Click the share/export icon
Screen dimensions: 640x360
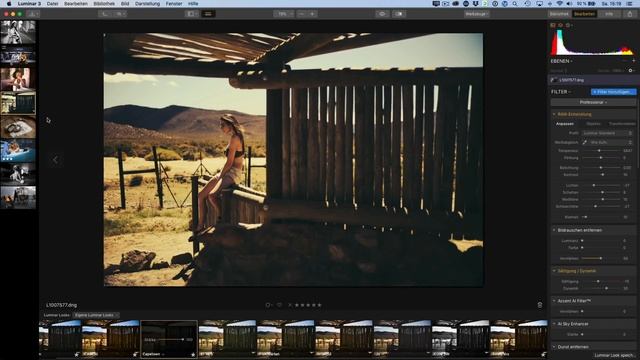coord(630,14)
